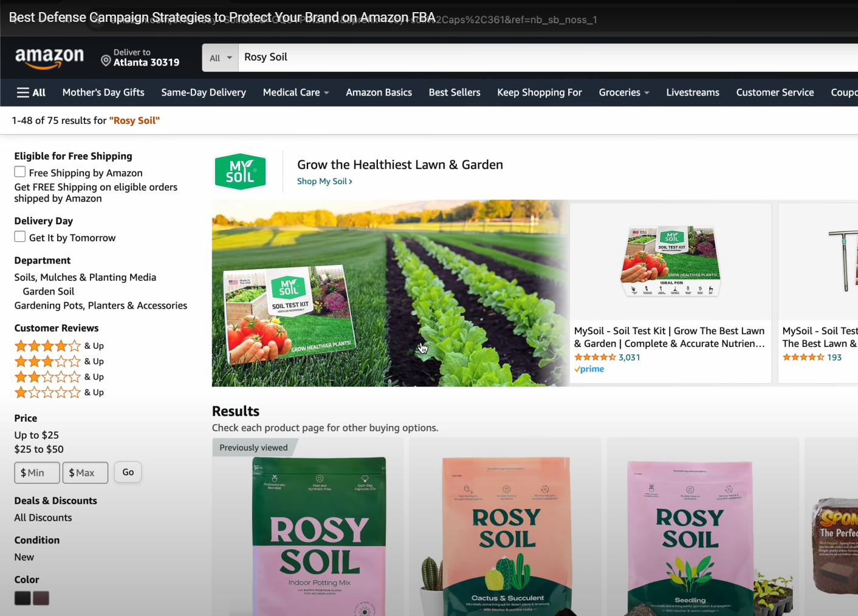The image size is (858, 616).
Task: Open Keep Shopping For nav link
Action: [x=540, y=92]
